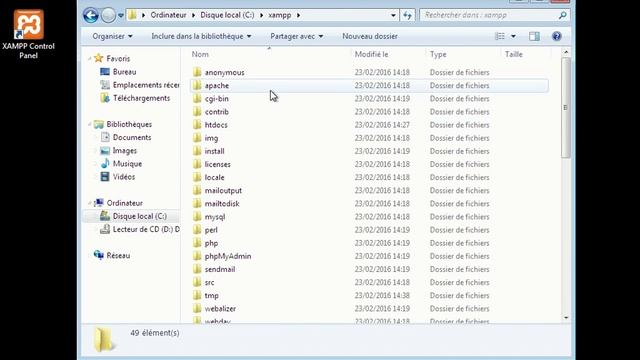Select the mysql folder icon
Screen dimensions: 640x360
[x=197, y=216]
